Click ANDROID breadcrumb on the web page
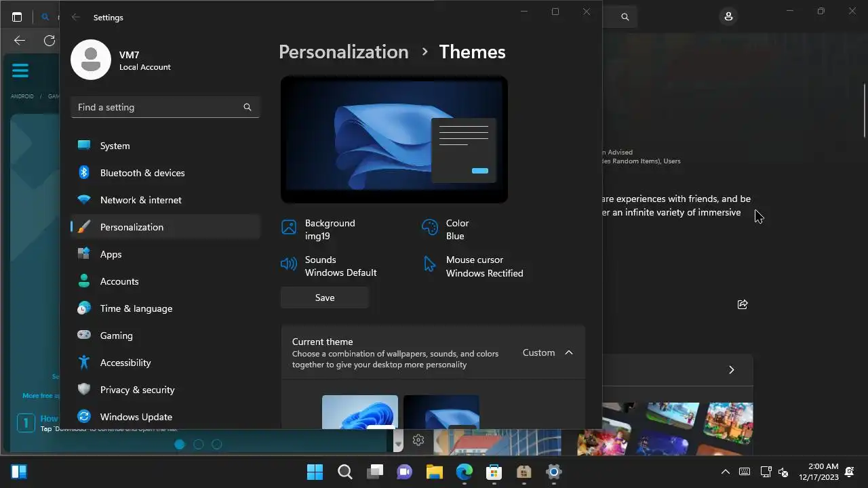 pos(22,96)
